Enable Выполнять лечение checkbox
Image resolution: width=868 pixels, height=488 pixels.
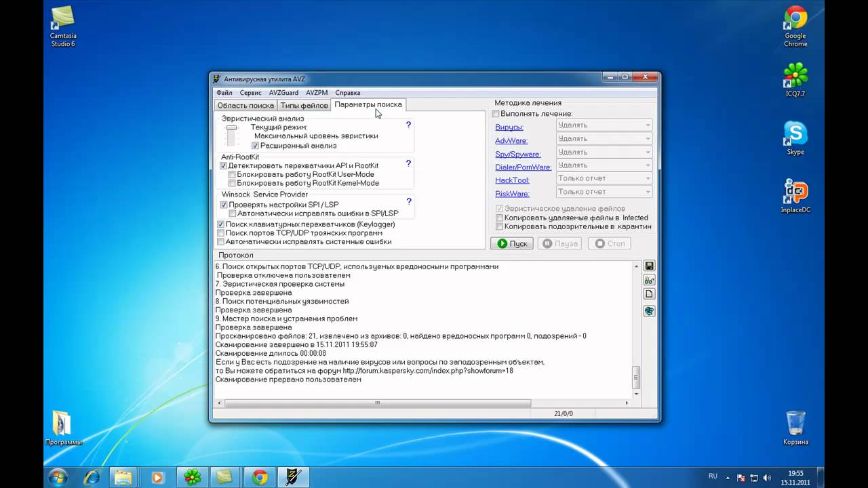pyautogui.click(x=496, y=114)
